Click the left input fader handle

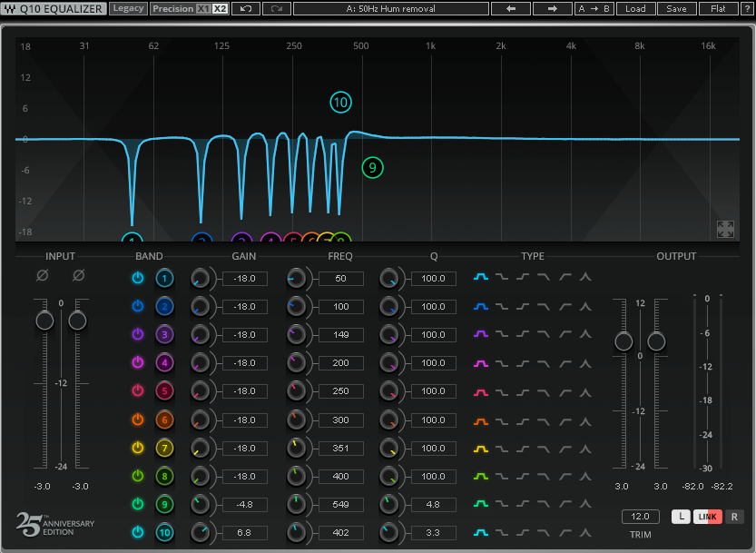coord(44,321)
